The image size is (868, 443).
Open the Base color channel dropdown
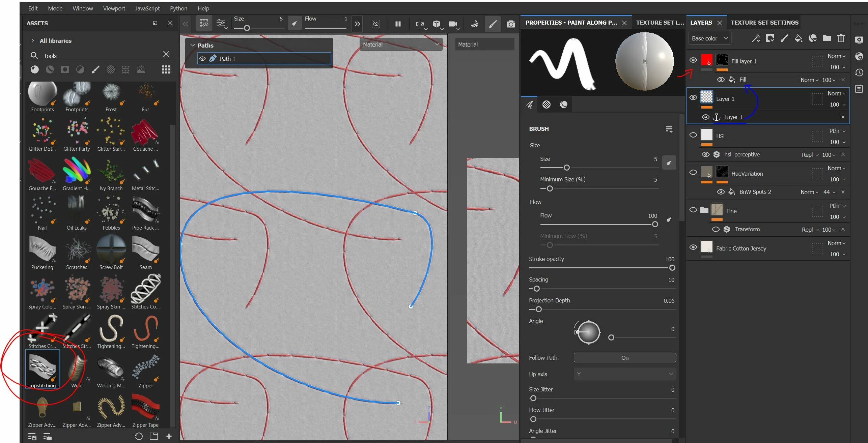(x=709, y=38)
